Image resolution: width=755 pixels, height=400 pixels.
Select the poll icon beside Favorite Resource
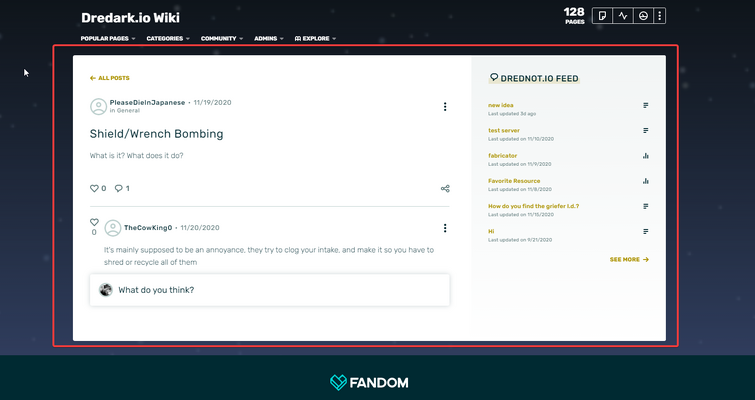646,181
